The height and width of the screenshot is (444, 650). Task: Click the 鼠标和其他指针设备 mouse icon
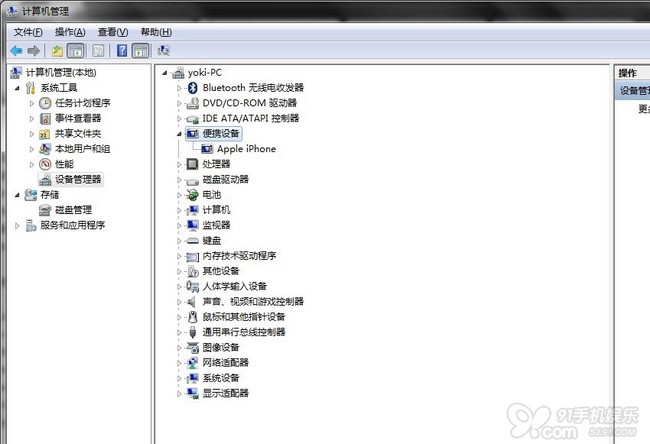(192, 317)
